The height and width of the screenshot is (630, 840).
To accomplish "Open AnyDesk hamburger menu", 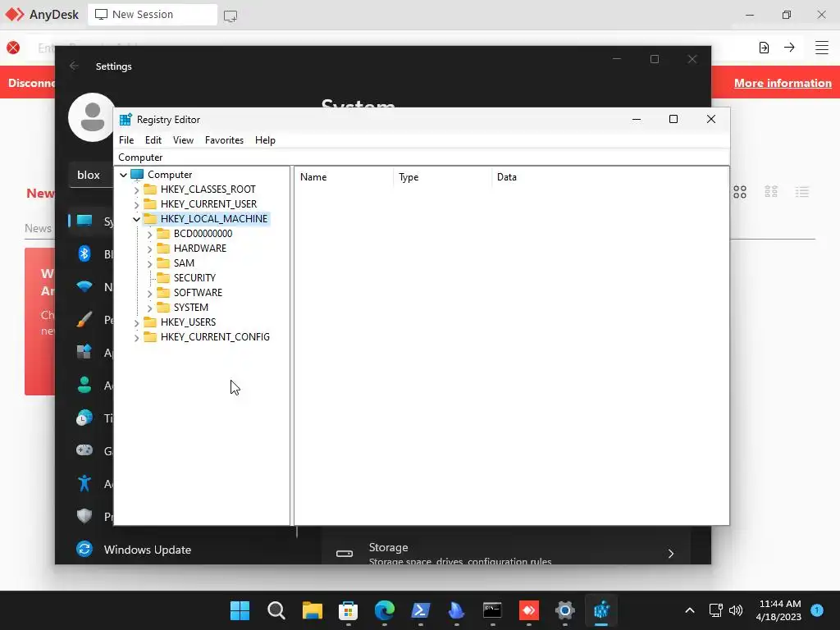I will click(822, 48).
